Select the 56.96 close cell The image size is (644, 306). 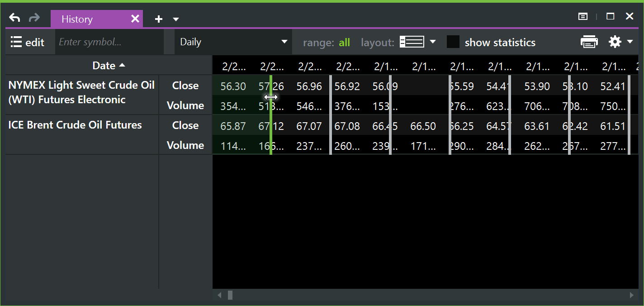pos(309,86)
